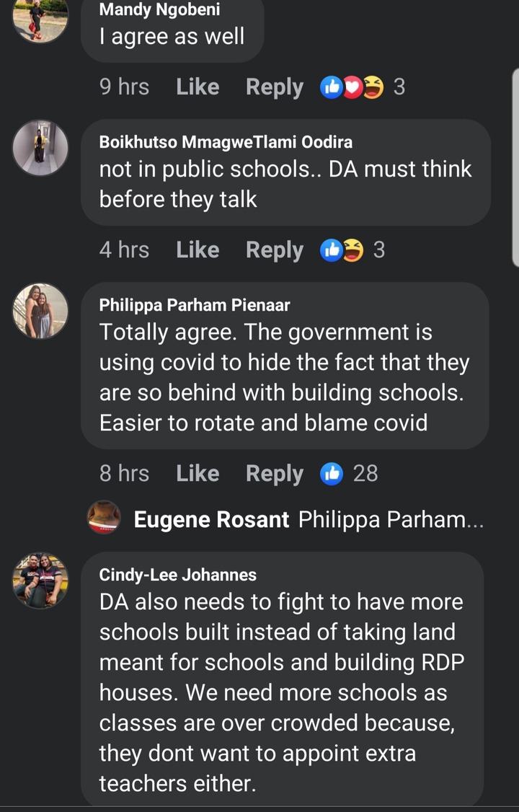This screenshot has width=519, height=812.
Task: Open Philippa Parham Pienaar's profile name
Action: pyautogui.click(x=195, y=305)
